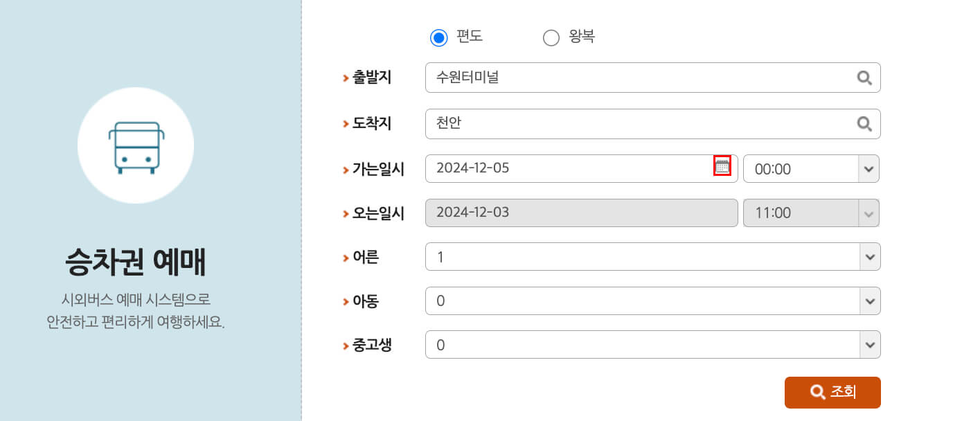
Task: Click the calendar picker highlighted in red
Action: (723, 166)
